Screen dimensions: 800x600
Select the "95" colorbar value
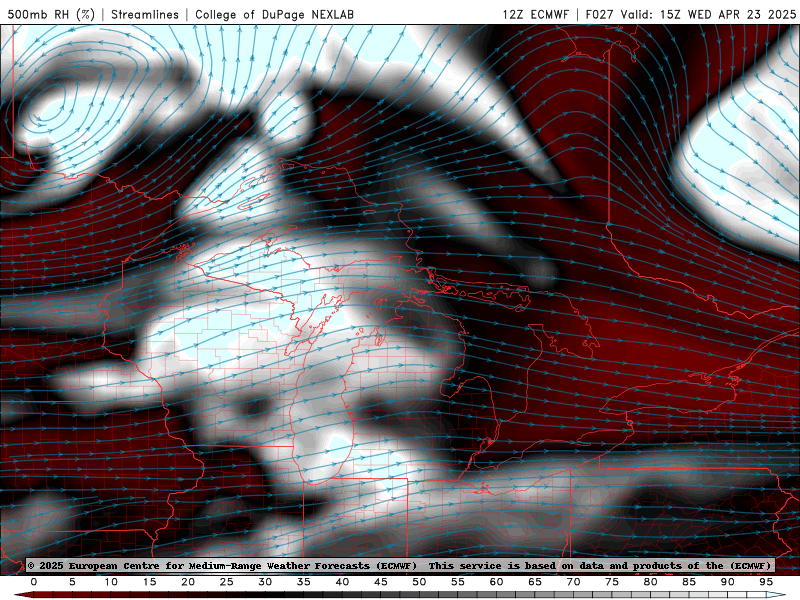tap(766, 582)
